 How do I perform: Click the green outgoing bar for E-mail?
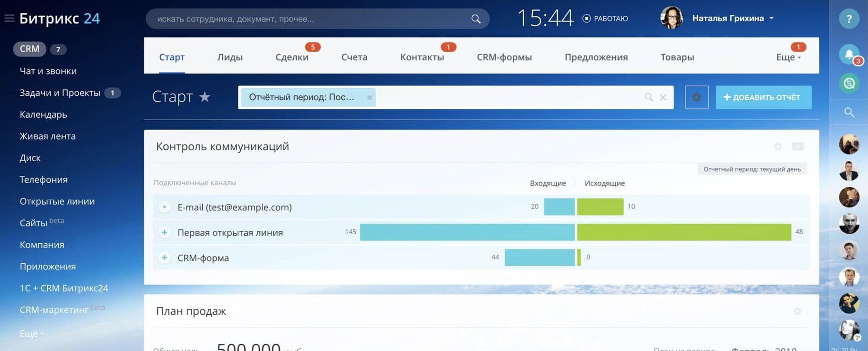tap(600, 207)
